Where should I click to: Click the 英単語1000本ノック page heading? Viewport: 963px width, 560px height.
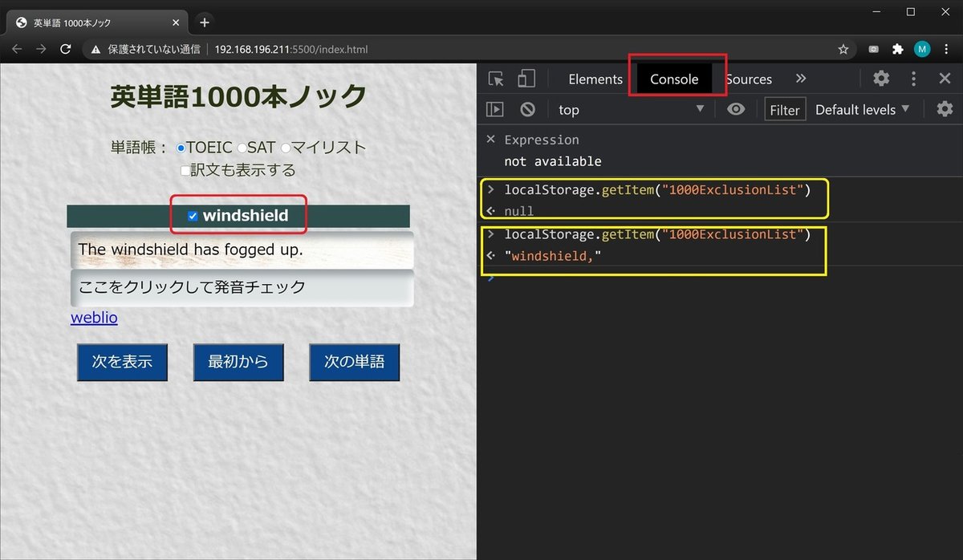(238, 96)
